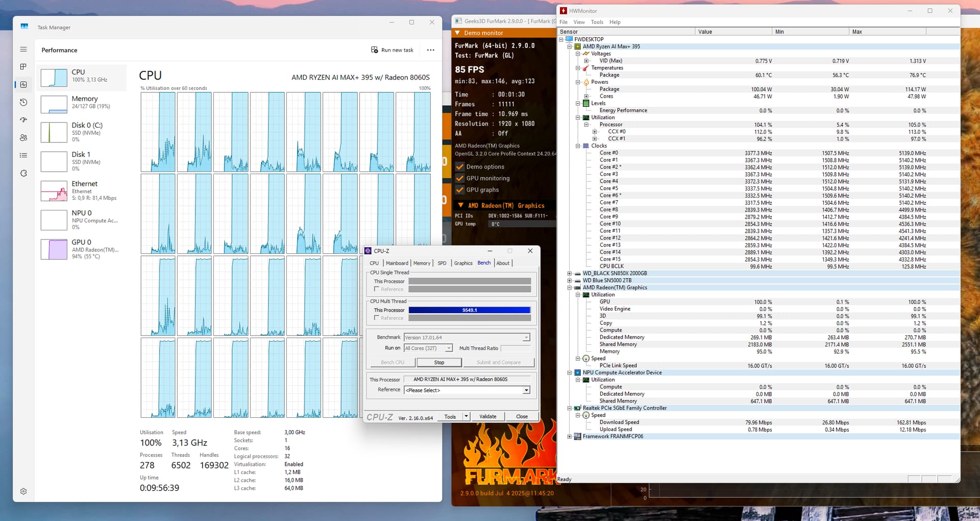980x521 pixels.
Task: Expand CCX #0 utilization node
Action: 595,132
